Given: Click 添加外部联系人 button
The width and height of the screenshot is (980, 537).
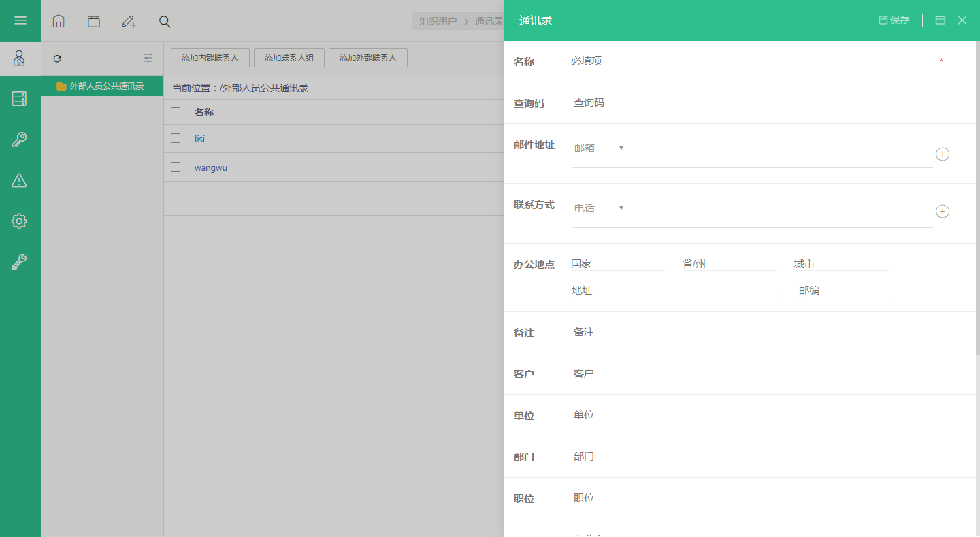Looking at the screenshot, I should pos(368,58).
